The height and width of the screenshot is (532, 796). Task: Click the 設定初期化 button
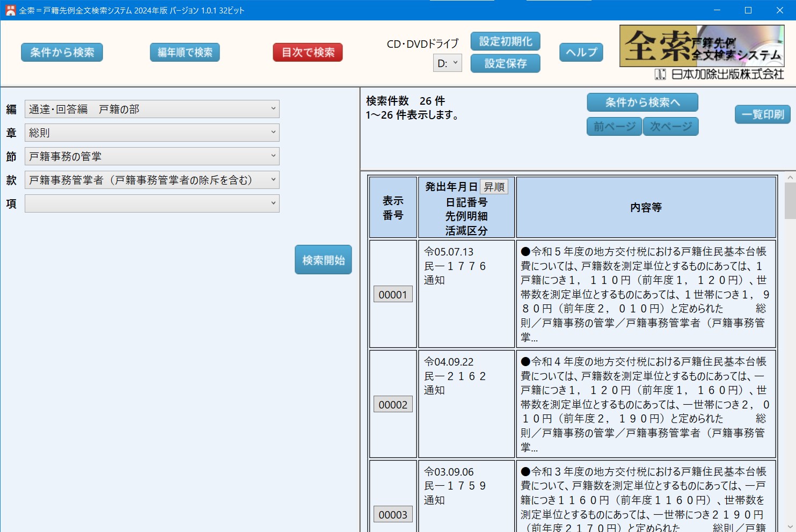pyautogui.click(x=505, y=41)
